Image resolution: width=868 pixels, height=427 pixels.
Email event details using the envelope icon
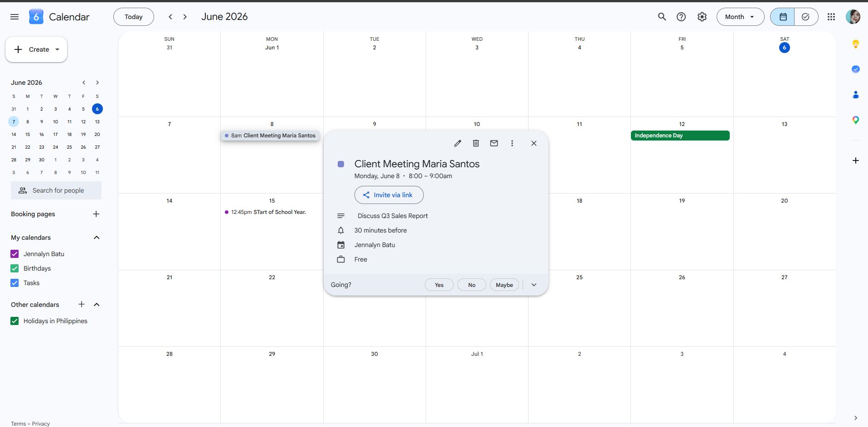point(494,143)
